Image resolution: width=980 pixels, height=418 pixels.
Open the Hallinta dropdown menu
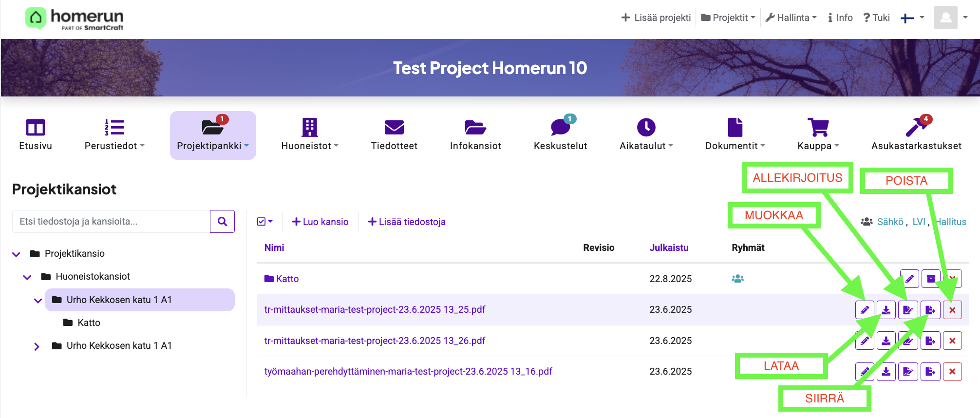(x=791, y=18)
